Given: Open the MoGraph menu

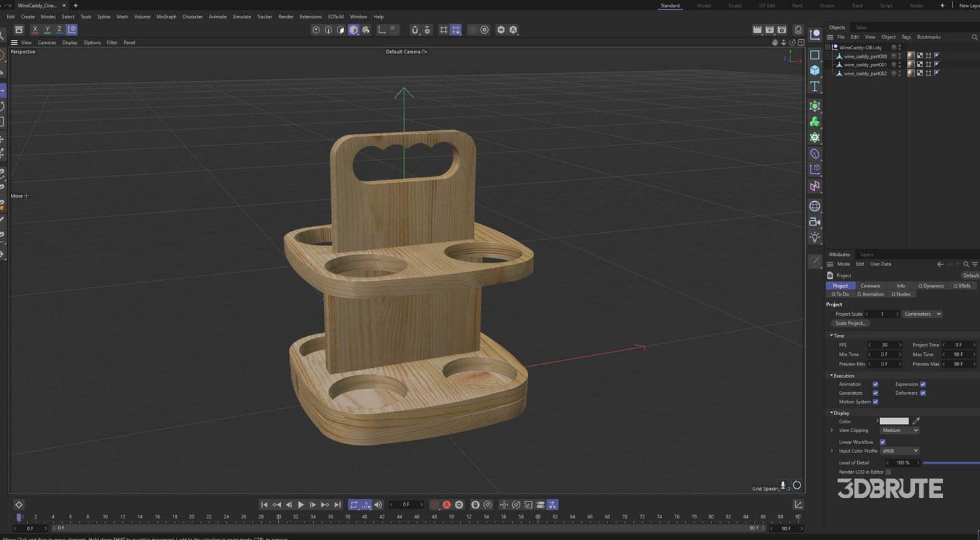Looking at the screenshot, I should coord(165,16).
